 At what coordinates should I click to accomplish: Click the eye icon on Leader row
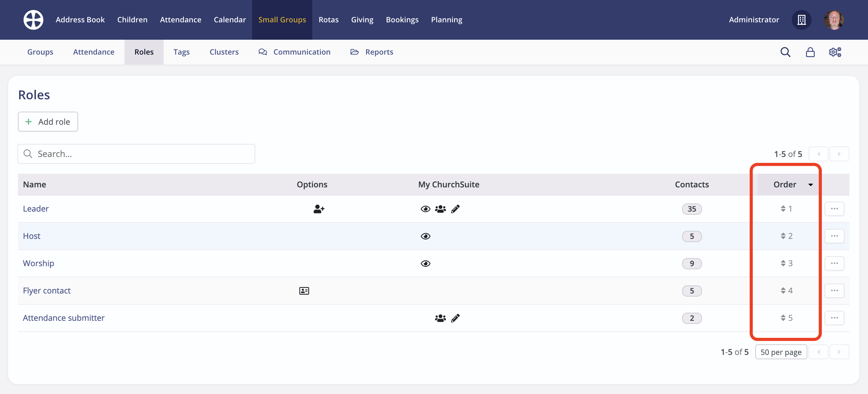click(x=425, y=209)
